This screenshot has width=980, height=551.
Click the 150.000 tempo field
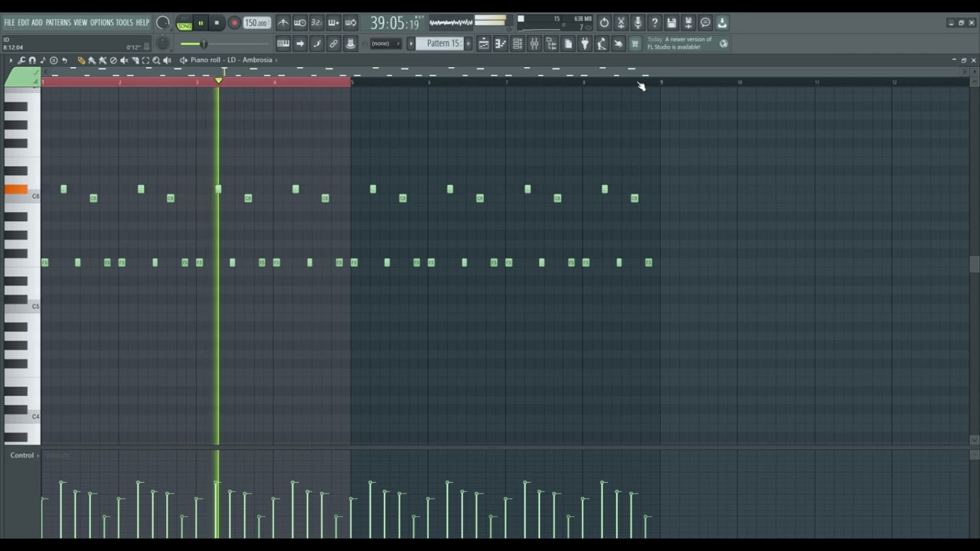pos(256,23)
